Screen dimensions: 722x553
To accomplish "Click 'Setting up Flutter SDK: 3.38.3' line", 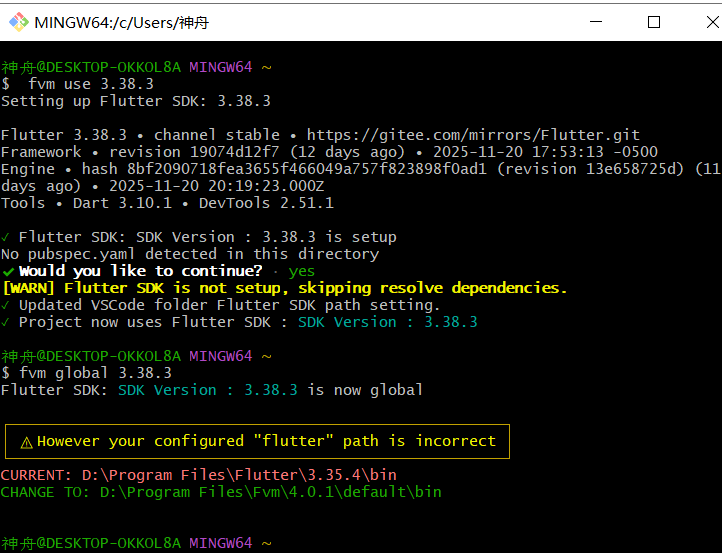I will (136, 101).
